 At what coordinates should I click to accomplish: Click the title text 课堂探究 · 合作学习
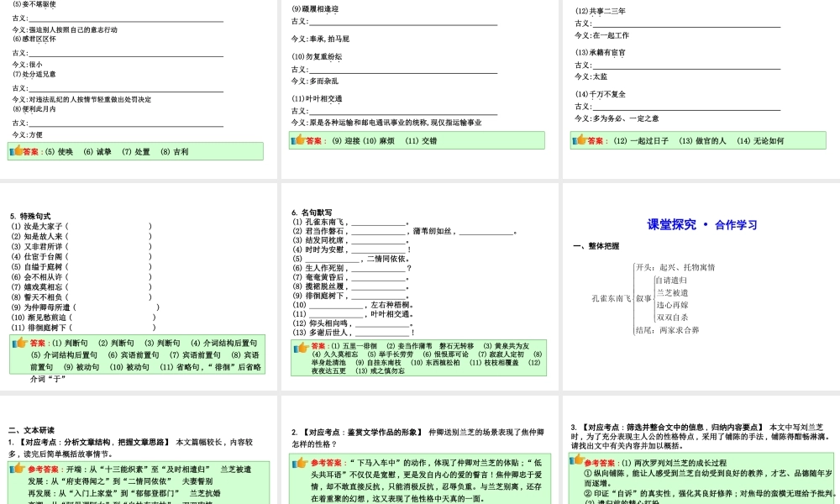701,224
